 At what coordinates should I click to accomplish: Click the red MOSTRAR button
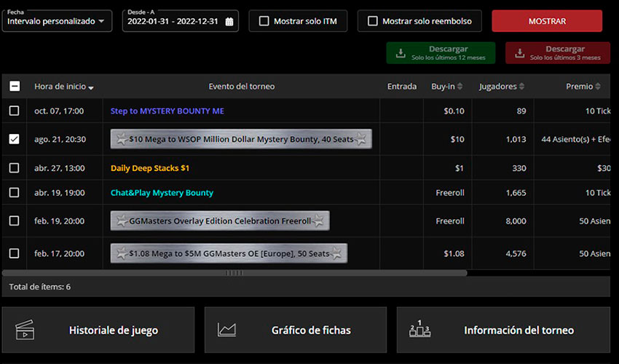tap(547, 21)
